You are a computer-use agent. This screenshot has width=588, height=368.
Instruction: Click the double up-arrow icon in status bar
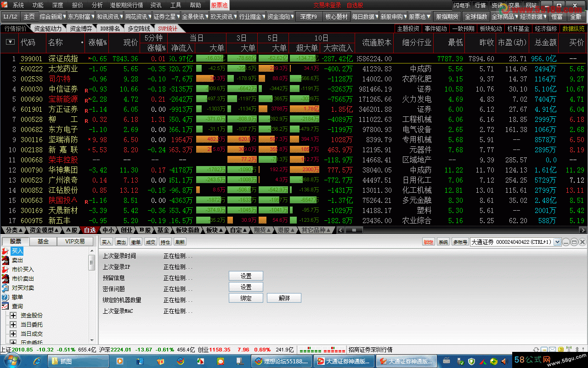click(x=577, y=350)
